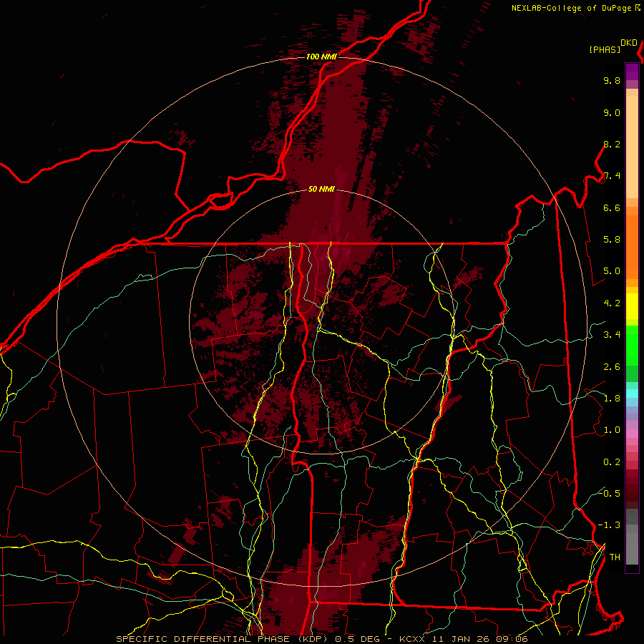Pick the cyan band in the color bar

point(632,394)
